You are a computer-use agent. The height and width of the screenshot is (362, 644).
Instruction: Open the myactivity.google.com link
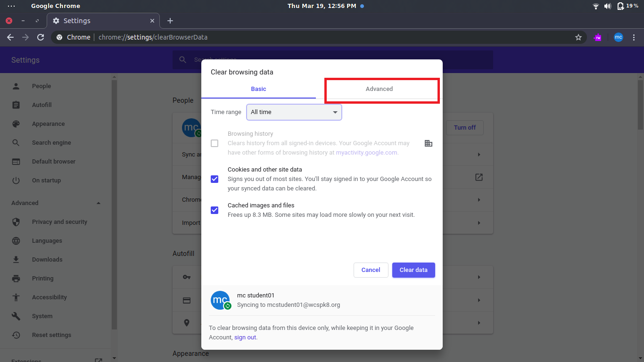pos(366,153)
